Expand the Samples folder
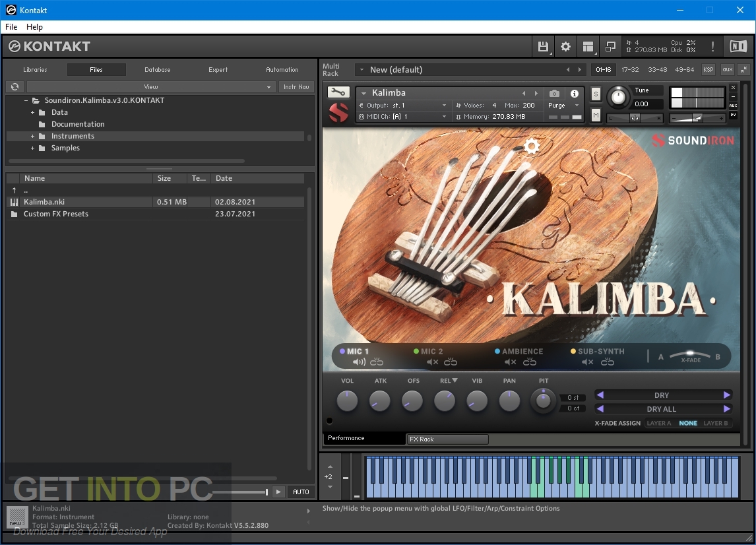 pos(32,148)
